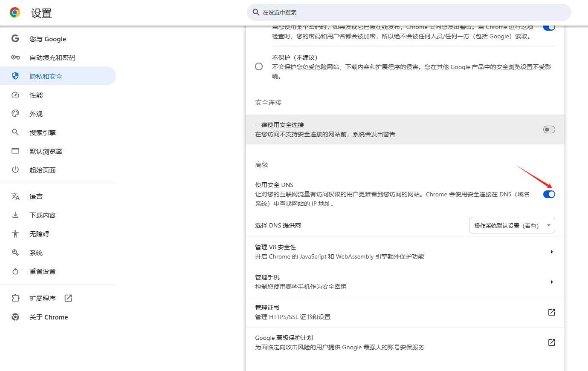Viewport: 588px width, 371px height.
Task: Click the download icon for 下载内容
Action: point(15,215)
